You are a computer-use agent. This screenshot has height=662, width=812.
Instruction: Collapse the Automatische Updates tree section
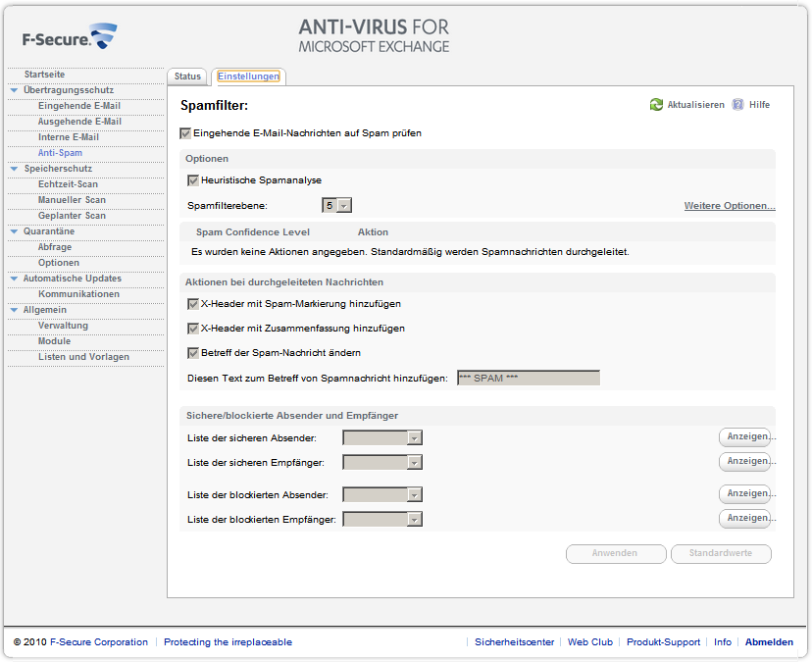[x=14, y=279]
